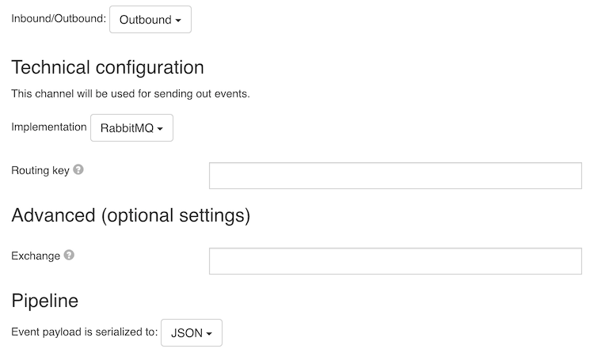The image size is (609, 364).
Task: Click the Routing key label text
Action: [40, 170]
